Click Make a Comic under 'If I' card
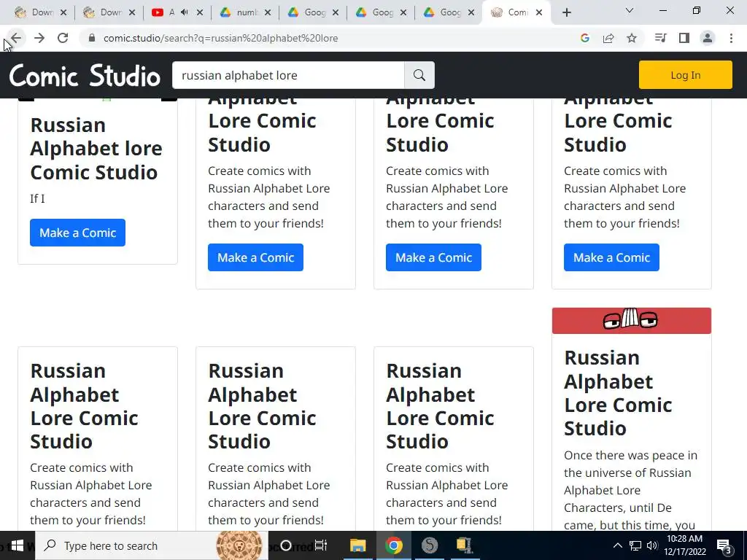This screenshot has width=747, height=560. tap(77, 233)
